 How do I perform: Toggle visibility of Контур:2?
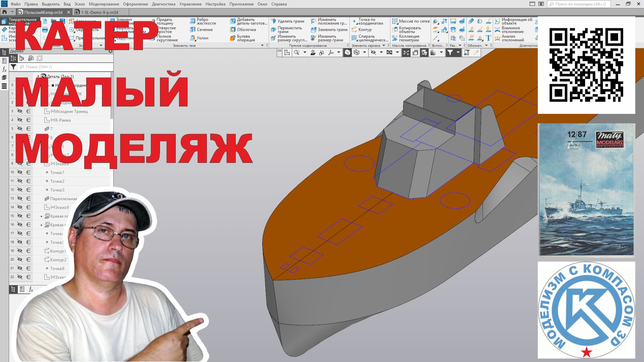click(20, 260)
